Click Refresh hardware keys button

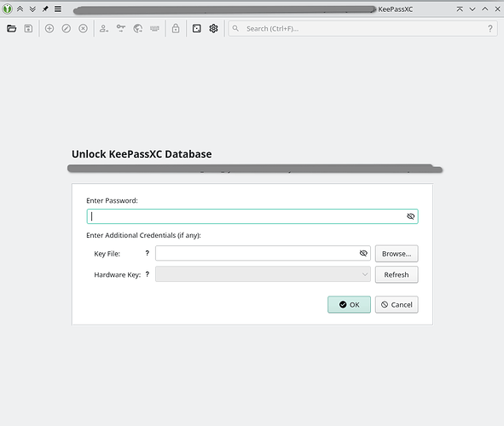pyautogui.click(x=397, y=274)
